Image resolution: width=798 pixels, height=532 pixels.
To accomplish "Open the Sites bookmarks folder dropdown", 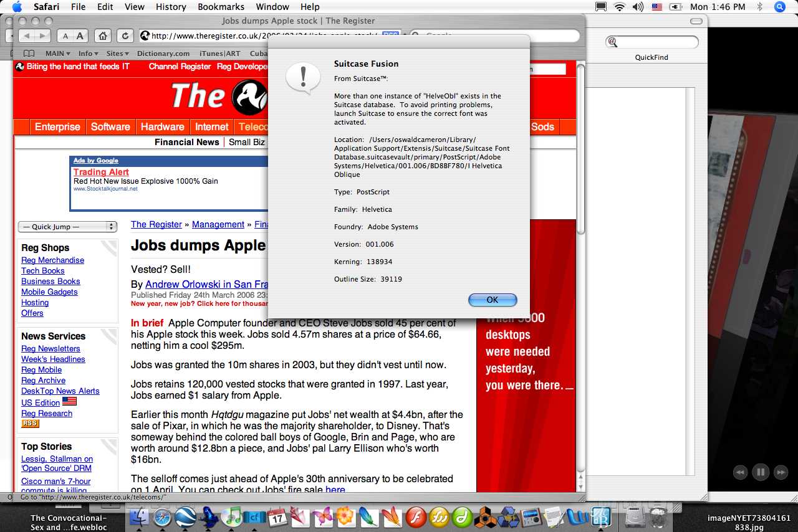I will tap(118, 54).
